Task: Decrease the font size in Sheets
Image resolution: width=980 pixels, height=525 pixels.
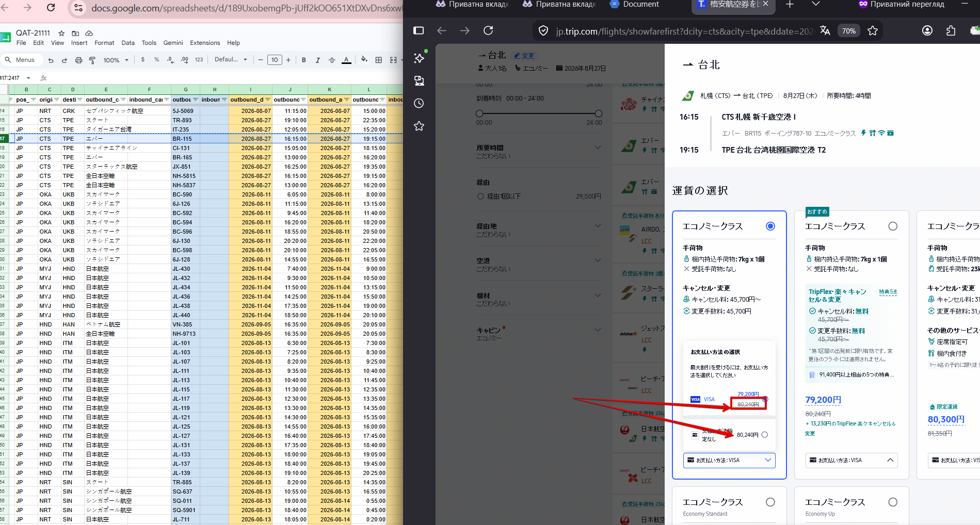Action: [261, 60]
